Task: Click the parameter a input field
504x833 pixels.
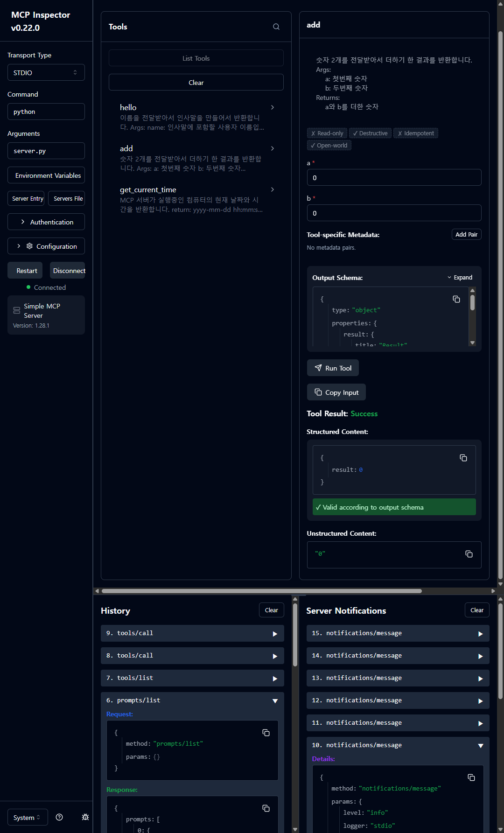Action: [394, 177]
